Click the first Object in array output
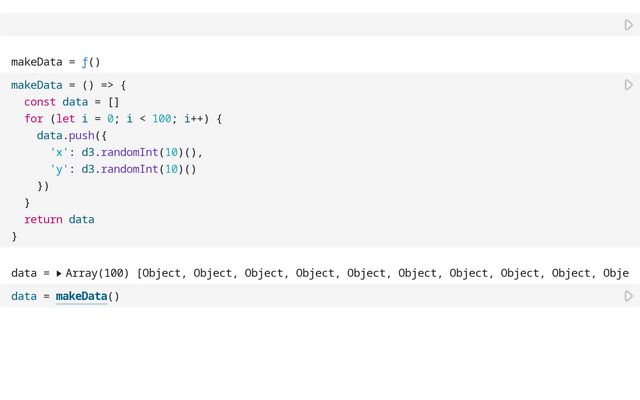The image size is (640, 400). coord(161,273)
